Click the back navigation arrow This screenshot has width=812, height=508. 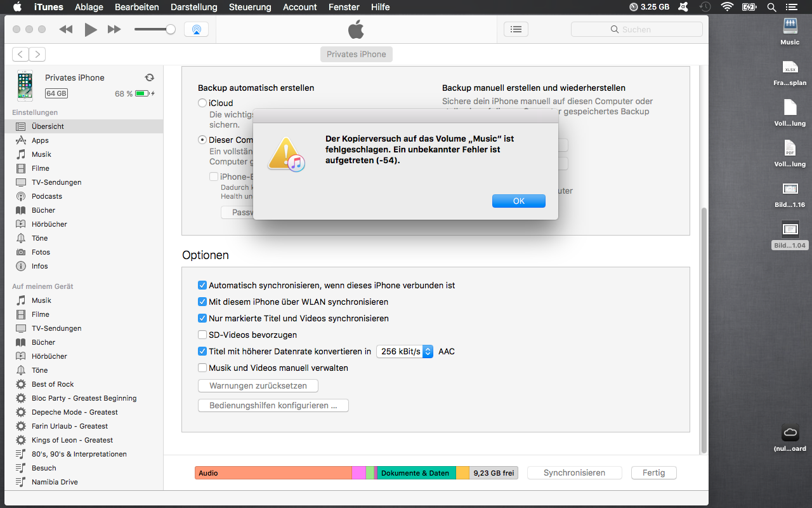pos(20,55)
